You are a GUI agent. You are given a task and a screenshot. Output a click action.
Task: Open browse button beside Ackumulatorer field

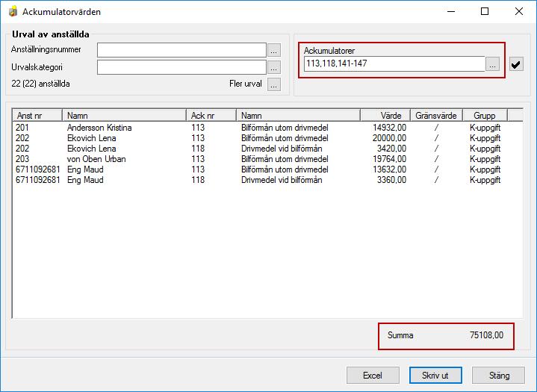point(492,63)
